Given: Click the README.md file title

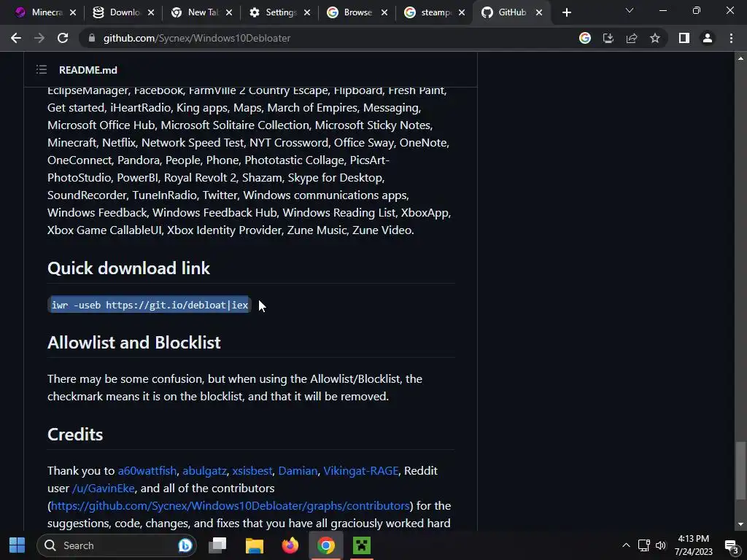Looking at the screenshot, I should (x=88, y=70).
